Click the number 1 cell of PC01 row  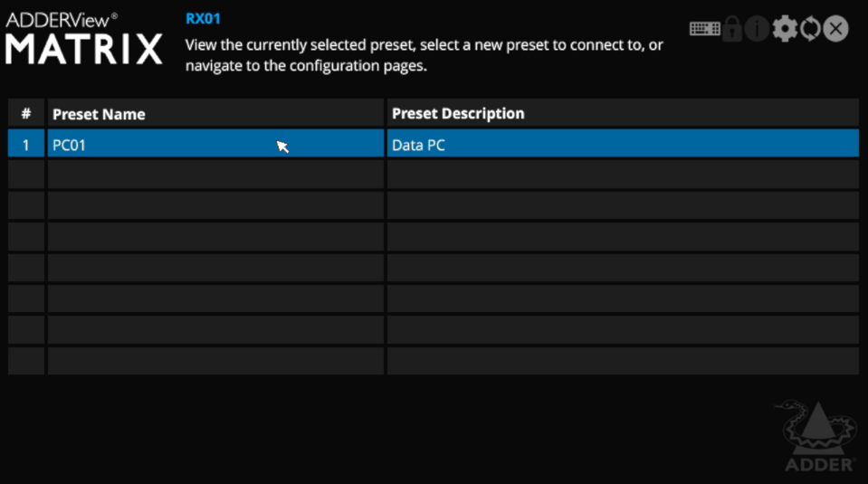point(26,144)
